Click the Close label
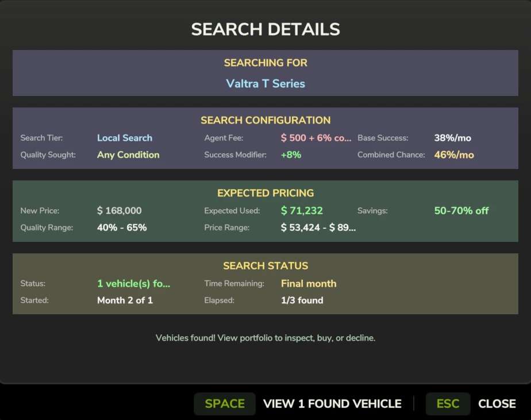Screen dimensions: 531x420 (x=497, y=404)
